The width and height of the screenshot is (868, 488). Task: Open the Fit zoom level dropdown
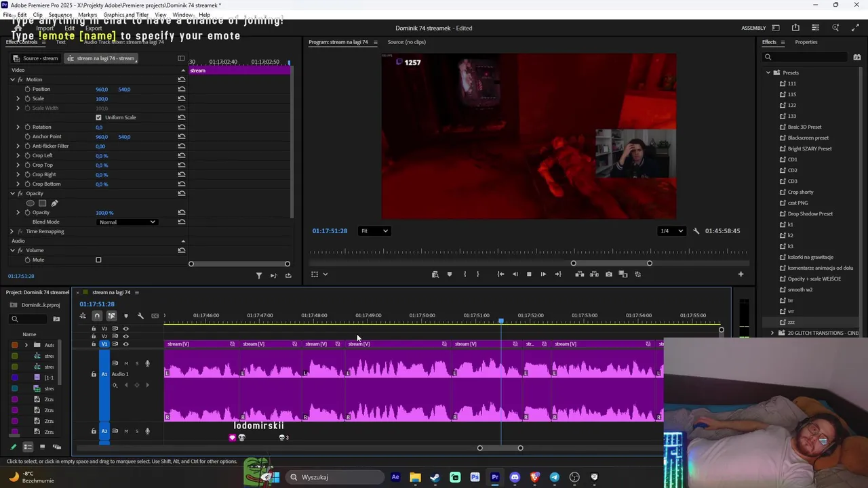pos(374,231)
